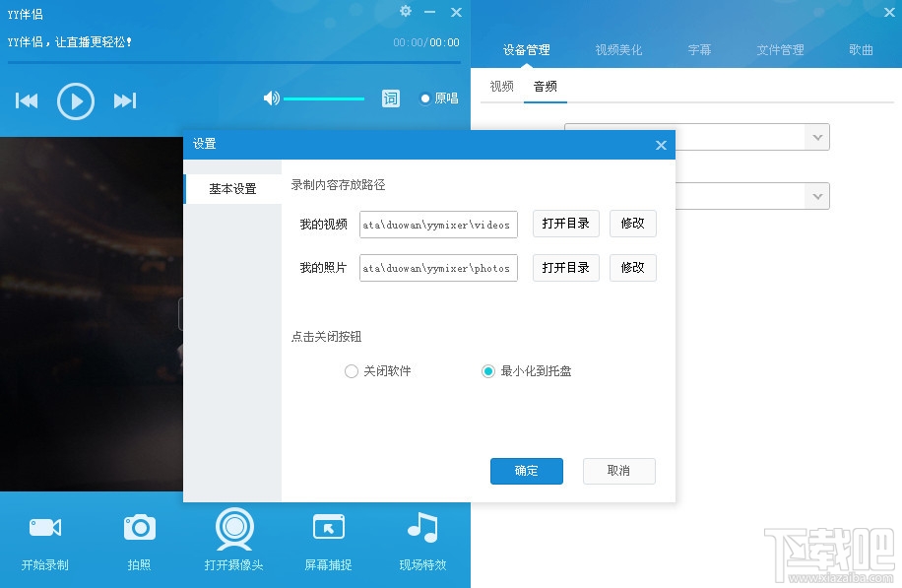Click the 我的照片 path field
This screenshot has width=902, height=588.
pos(438,268)
